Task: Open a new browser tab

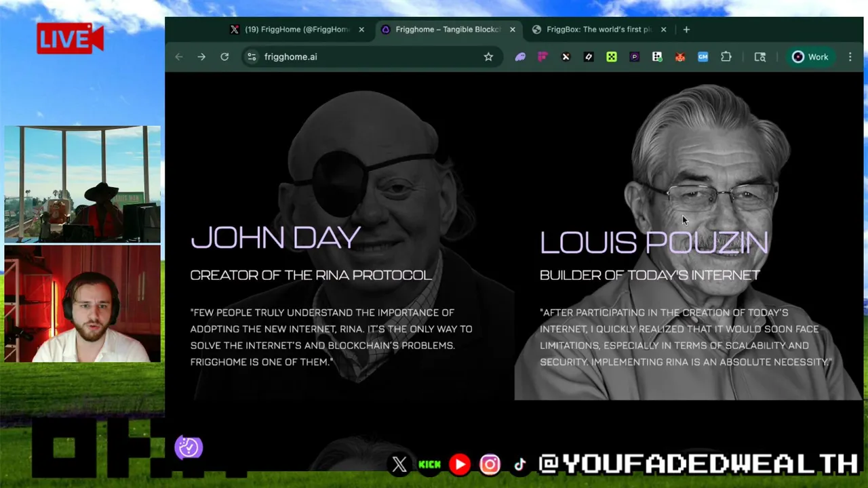Action: click(x=686, y=29)
